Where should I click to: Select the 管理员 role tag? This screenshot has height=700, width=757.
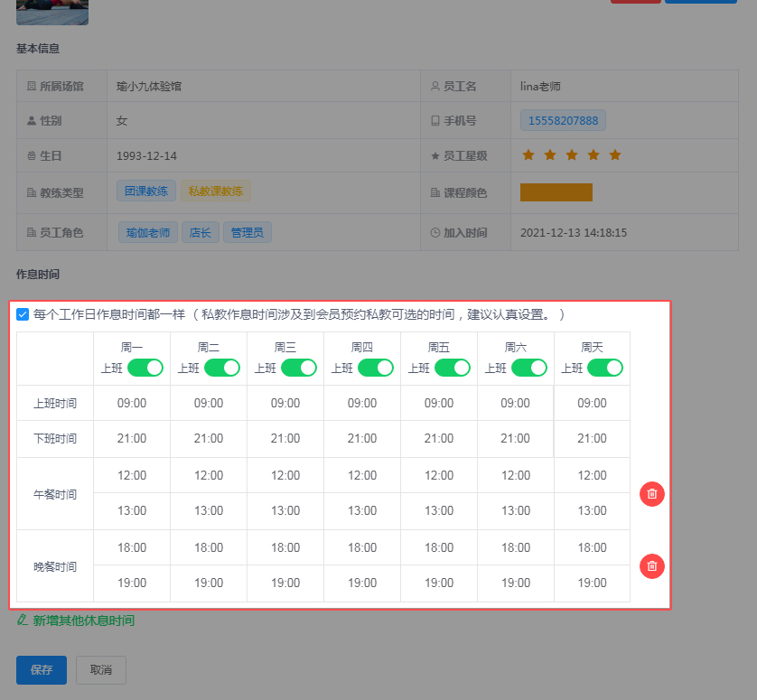[x=248, y=232]
